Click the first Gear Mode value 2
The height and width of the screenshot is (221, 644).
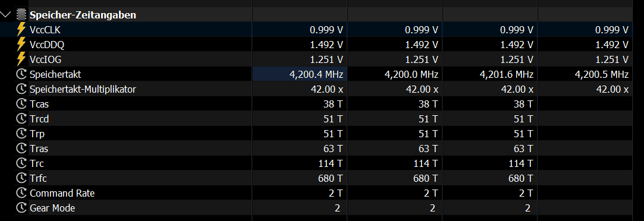[x=338, y=208]
